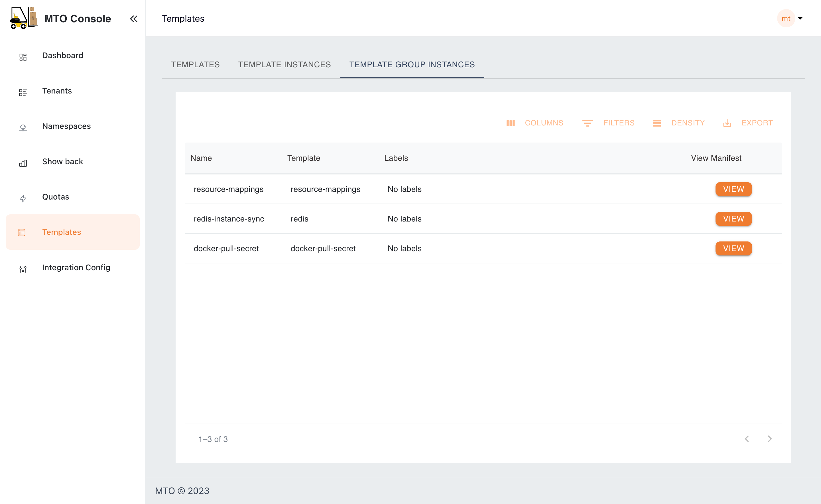Sort by the Template column header
This screenshot has width=821, height=504.
304,158
